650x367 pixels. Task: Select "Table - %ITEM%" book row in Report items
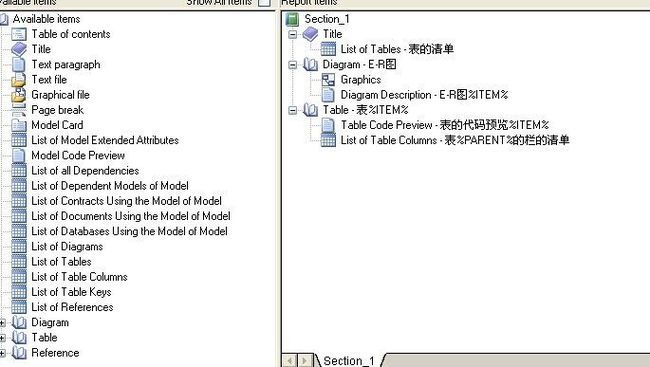pyautogui.click(x=365, y=110)
